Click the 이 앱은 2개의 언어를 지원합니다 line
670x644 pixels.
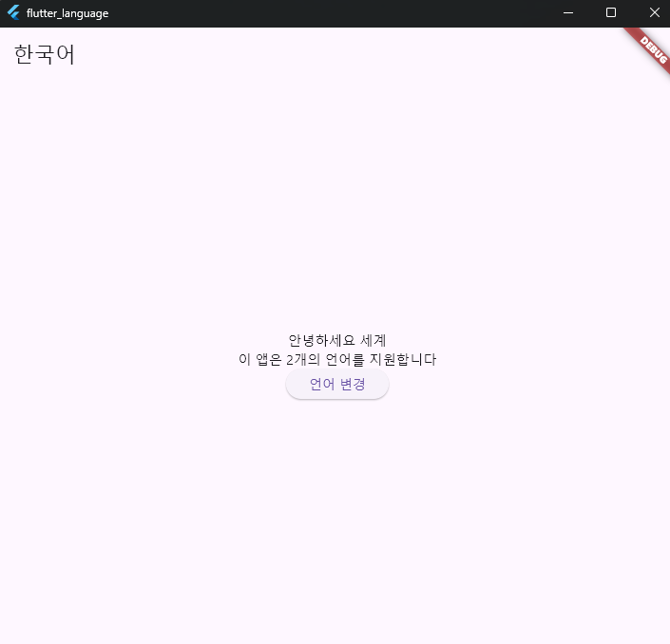[x=336, y=359]
